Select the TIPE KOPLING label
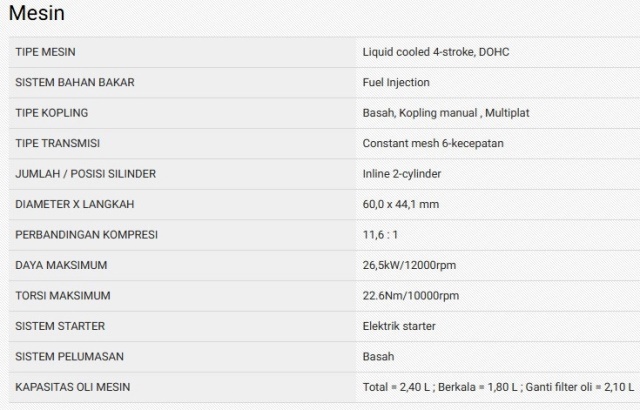This screenshot has height=410, width=640. coord(52,113)
